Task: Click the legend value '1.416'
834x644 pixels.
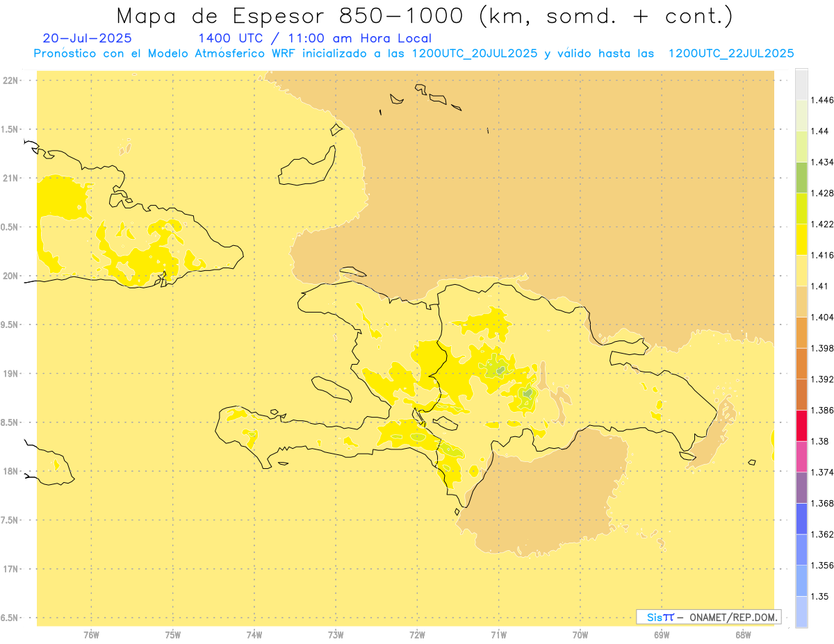Action: click(x=822, y=255)
